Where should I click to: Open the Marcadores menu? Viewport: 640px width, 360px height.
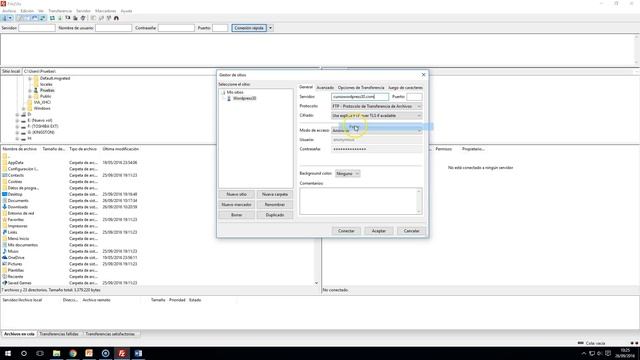point(105,11)
